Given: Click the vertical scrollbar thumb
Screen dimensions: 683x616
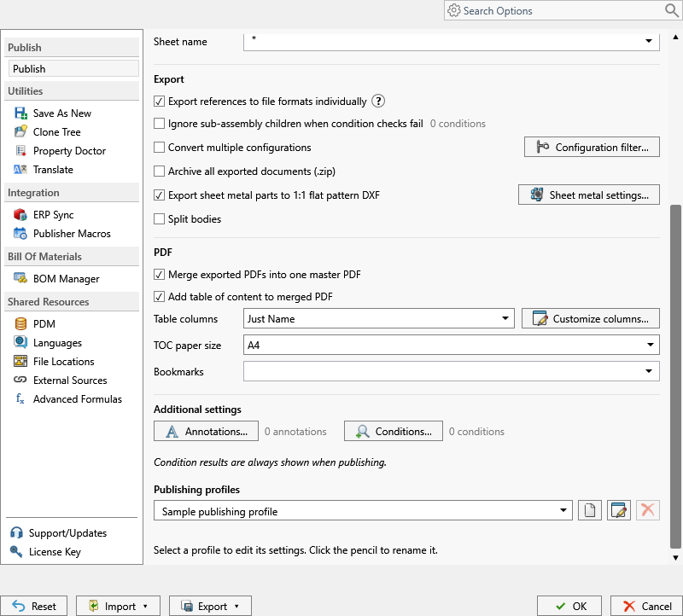Looking at the screenshot, I should pyautogui.click(x=675, y=376).
